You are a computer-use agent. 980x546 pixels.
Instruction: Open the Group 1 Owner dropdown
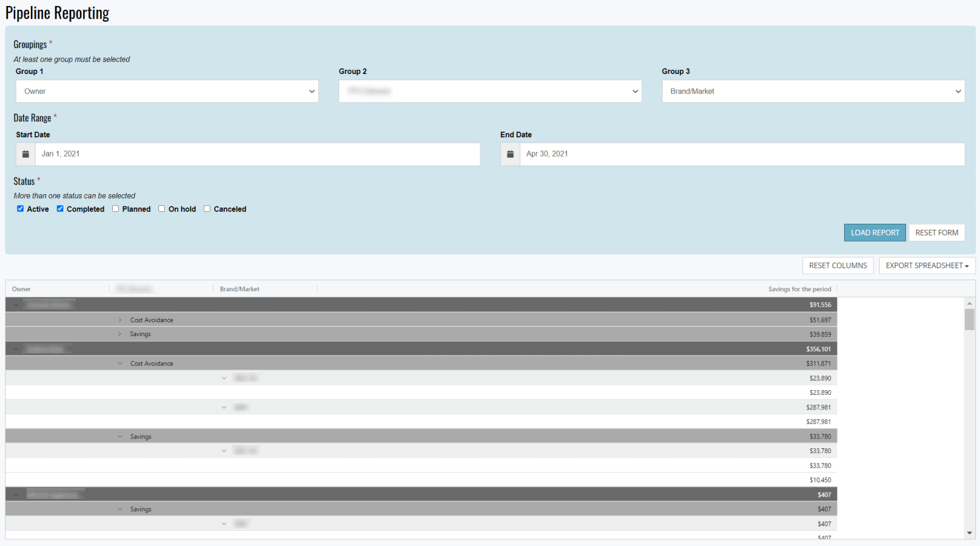click(x=167, y=91)
